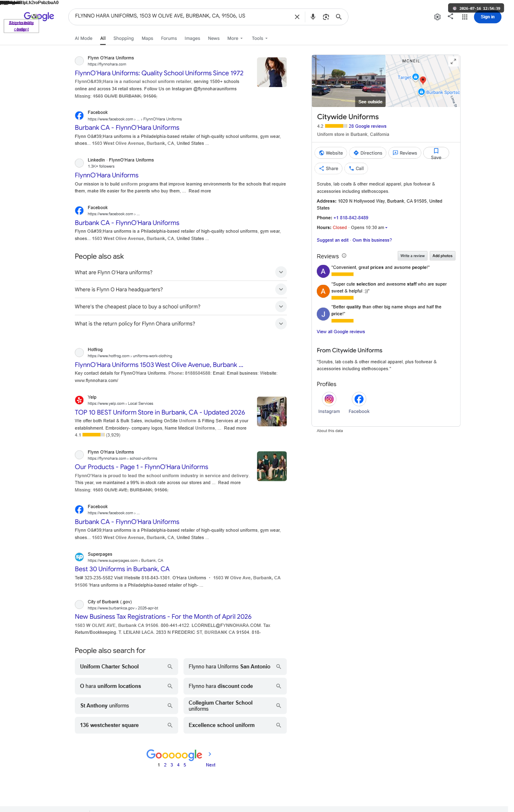Click the Sign in button
Screen dimensions: 514x812
(x=487, y=17)
